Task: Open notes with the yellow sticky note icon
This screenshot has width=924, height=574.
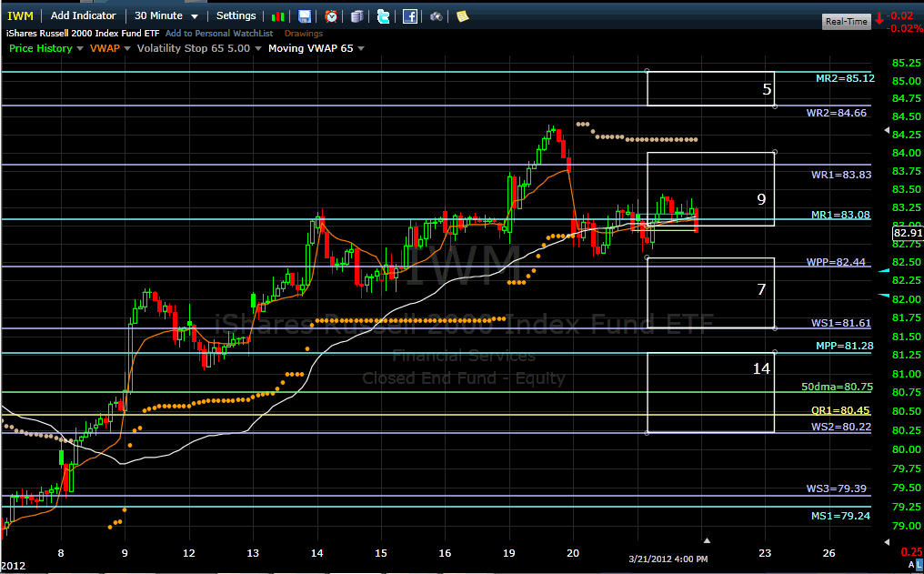Action: pos(462,16)
